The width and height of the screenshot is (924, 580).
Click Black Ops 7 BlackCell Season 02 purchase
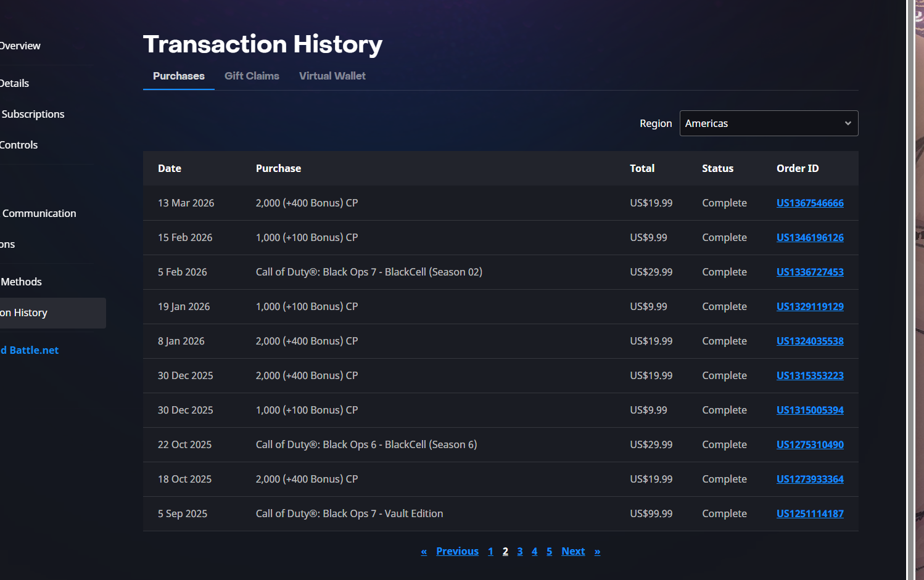pos(369,272)
